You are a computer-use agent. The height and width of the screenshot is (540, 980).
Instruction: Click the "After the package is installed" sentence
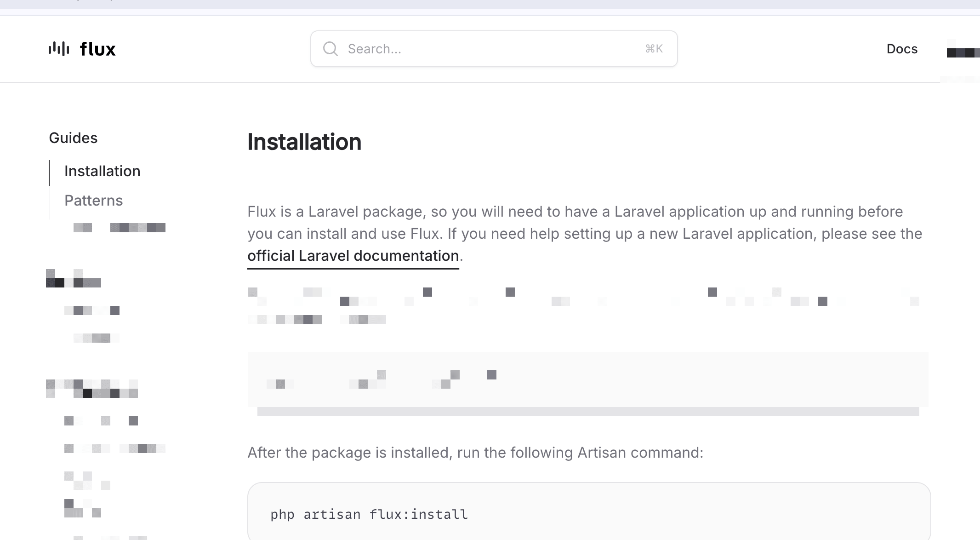(x=475, y=453)
